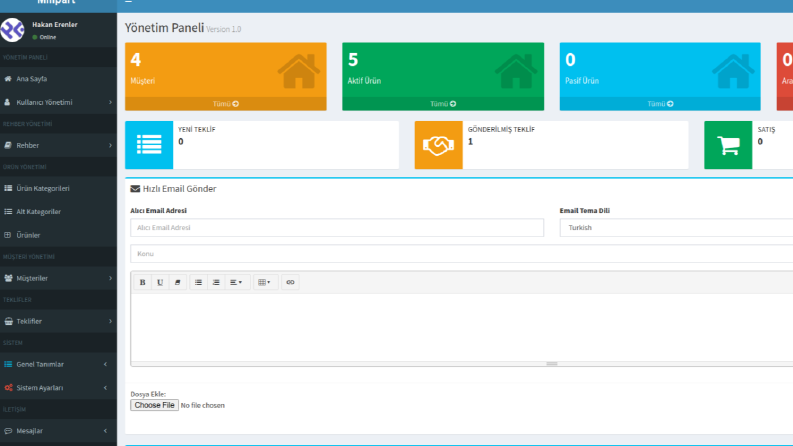793x446 pixels.
Task: Click the Alıcı Email Adresi input field
Action: (x=337, y=228)
